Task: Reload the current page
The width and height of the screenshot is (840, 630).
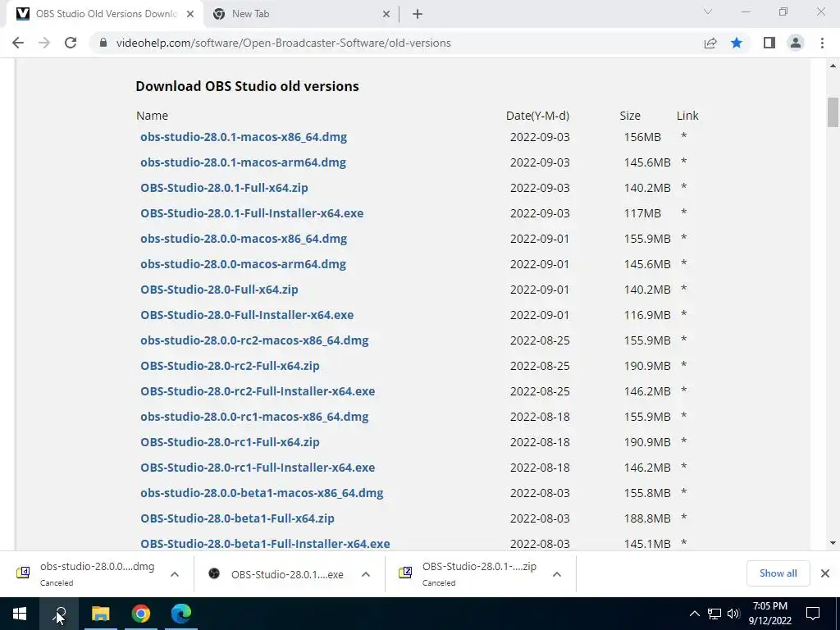Action: (x=71, y=43)
